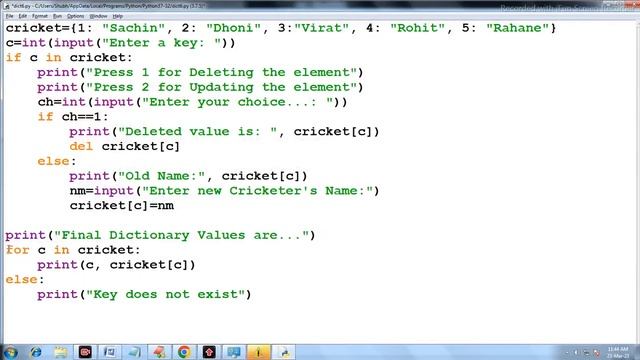Open the File menu
This screenshot has width=640, height=360.
point(9,16)
